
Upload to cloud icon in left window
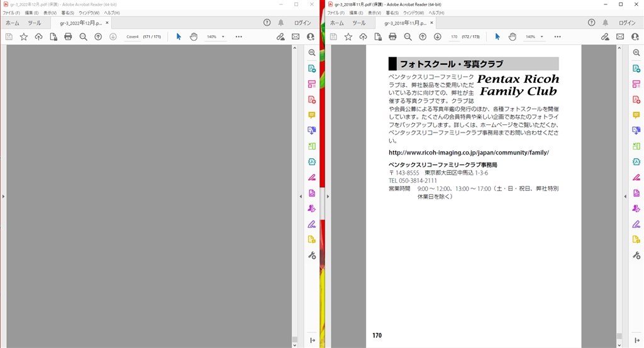coord(38,37)
